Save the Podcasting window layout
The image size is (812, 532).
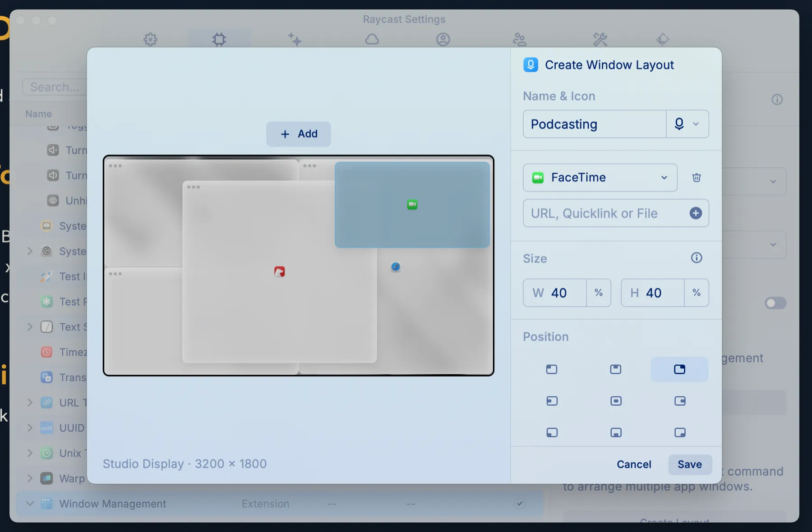point(690,464)
